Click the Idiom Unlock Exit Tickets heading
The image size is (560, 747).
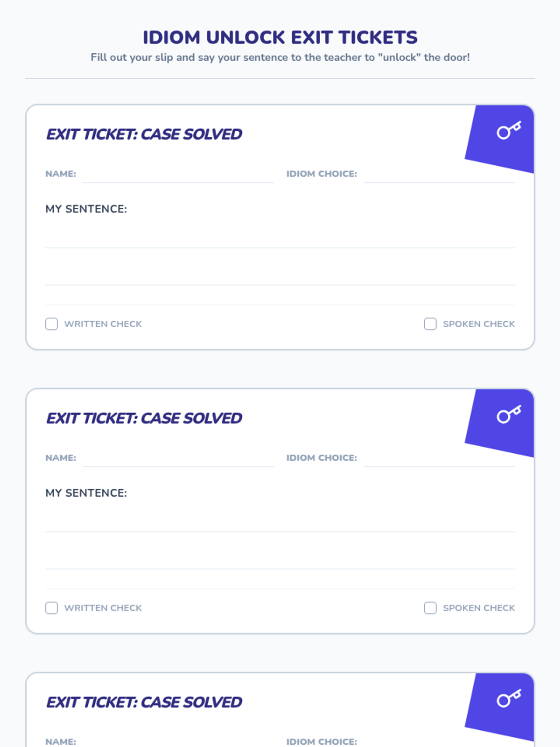[280, 37]
